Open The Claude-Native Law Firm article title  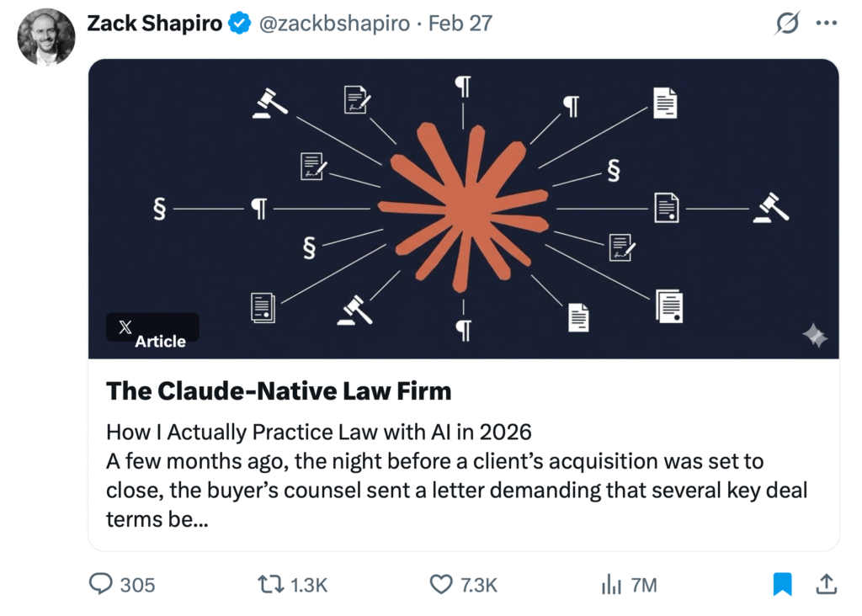(279, 390)
